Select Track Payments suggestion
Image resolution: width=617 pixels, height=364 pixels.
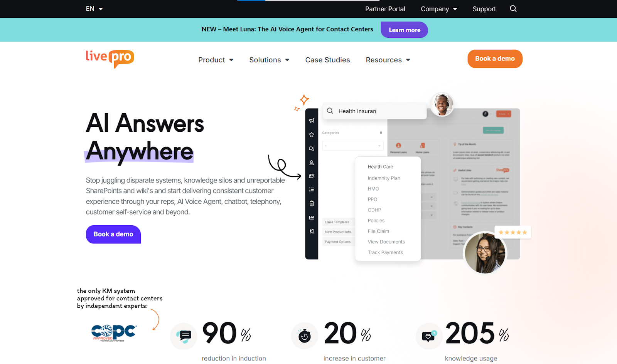point(385,252)
